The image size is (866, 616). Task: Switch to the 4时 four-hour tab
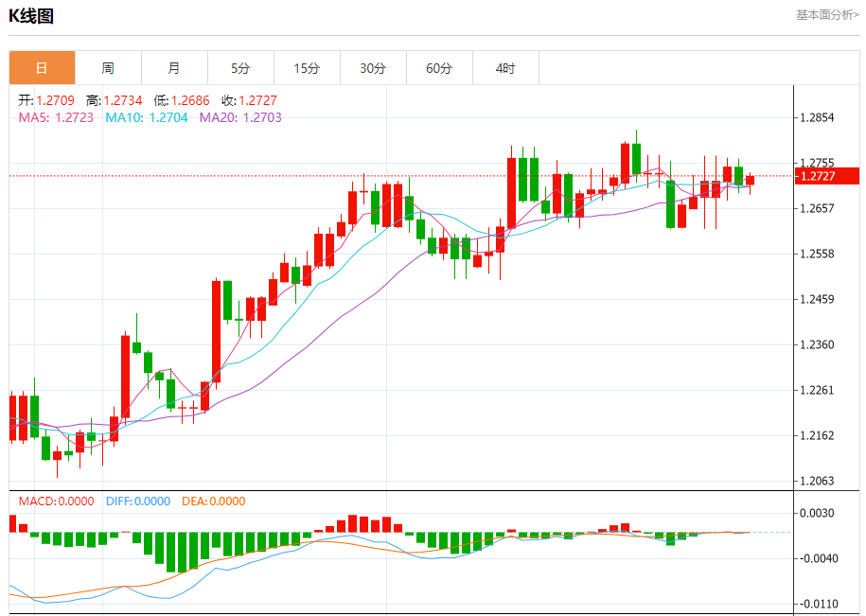tap(506, 68)
